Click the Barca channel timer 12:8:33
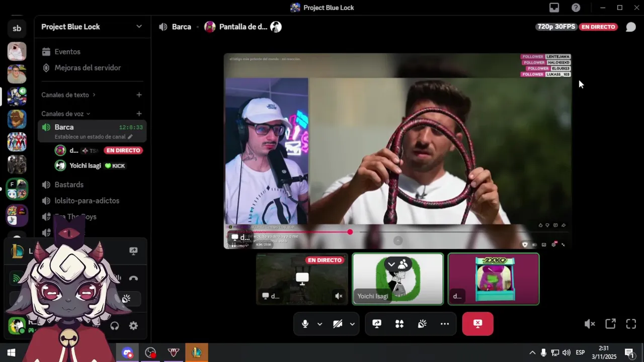Viewport: 644px width, 362px height. click(131, 128)
